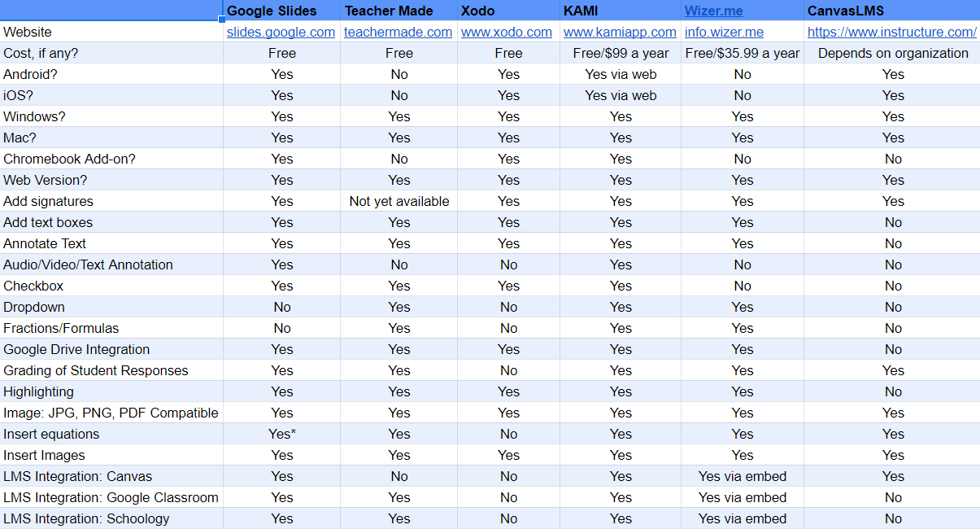The height and width of the screenshot is (529, 980).
Task: Open the instructure.com website link
Action: (892, 32)
